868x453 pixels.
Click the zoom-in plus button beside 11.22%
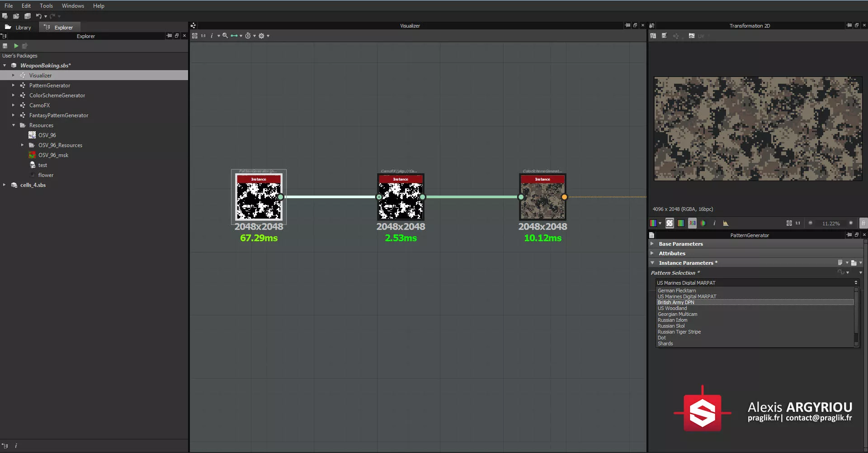850,223
